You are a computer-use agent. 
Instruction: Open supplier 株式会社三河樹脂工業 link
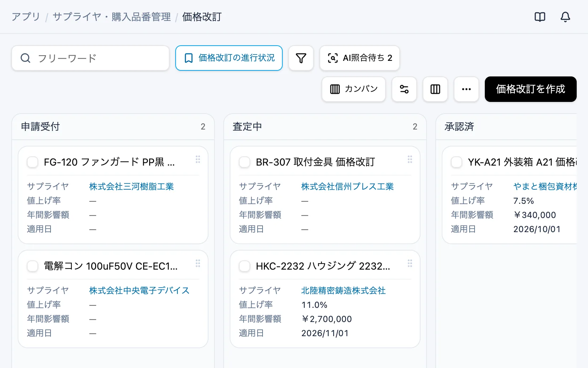pos(131,186)
